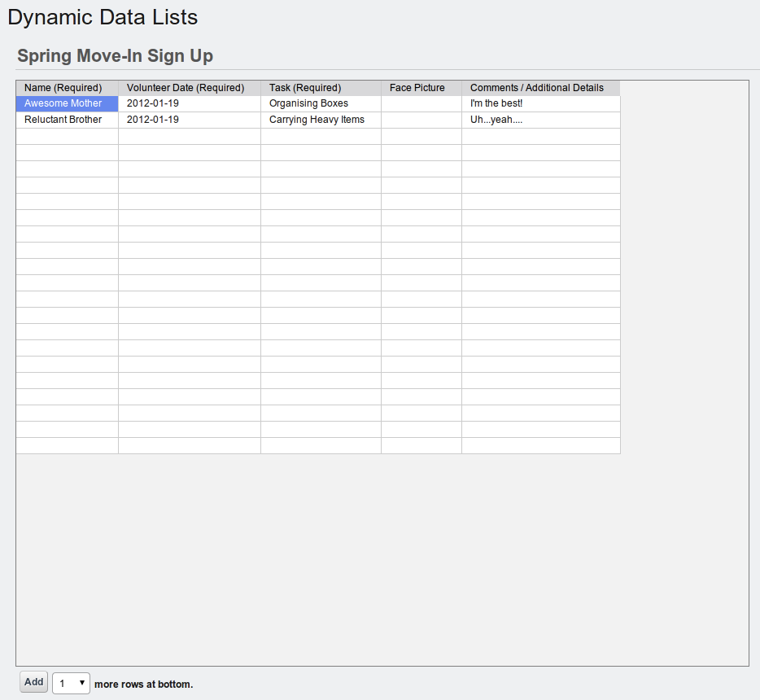The image size is (760, 700).
Task: Select the Carrying Heavy Items task cell
Action: tap(321, 120)
